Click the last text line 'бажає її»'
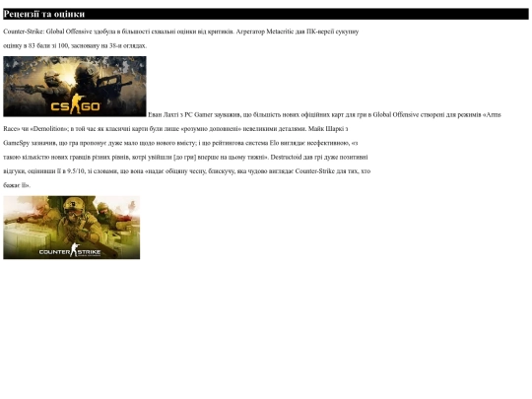 point(17,185)
